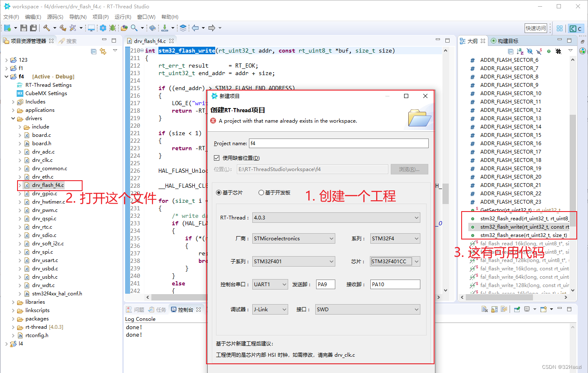This screenshot has width=588, height=373.
Task: Click the 快速访问 quick access button
Action: click(x=535, y=28)
